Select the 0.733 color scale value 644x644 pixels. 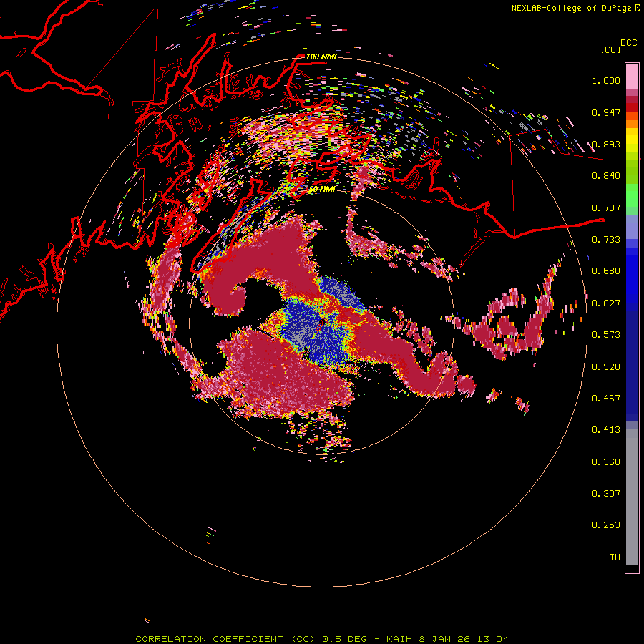(x=606, y=240)
